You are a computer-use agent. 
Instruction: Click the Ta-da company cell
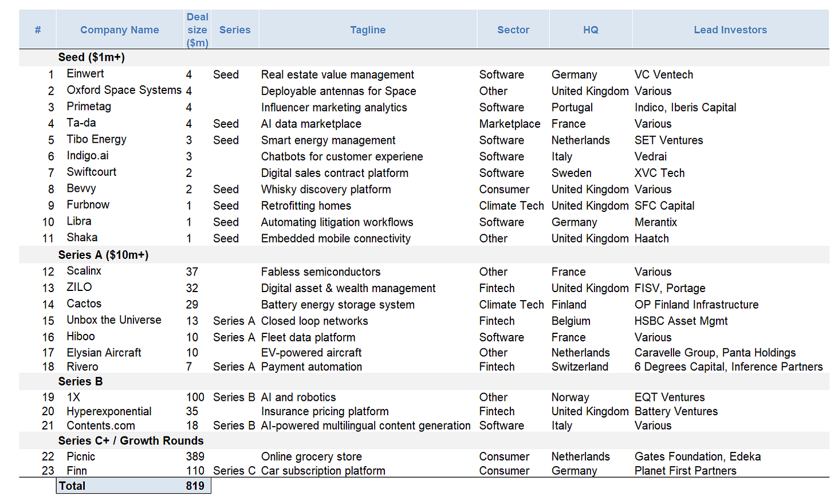81,123
